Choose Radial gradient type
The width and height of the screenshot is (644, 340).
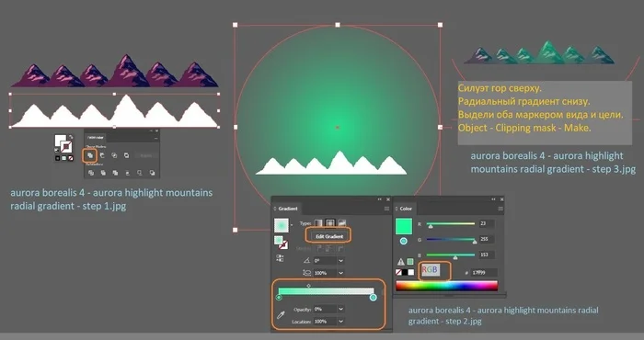click(329, 222)
